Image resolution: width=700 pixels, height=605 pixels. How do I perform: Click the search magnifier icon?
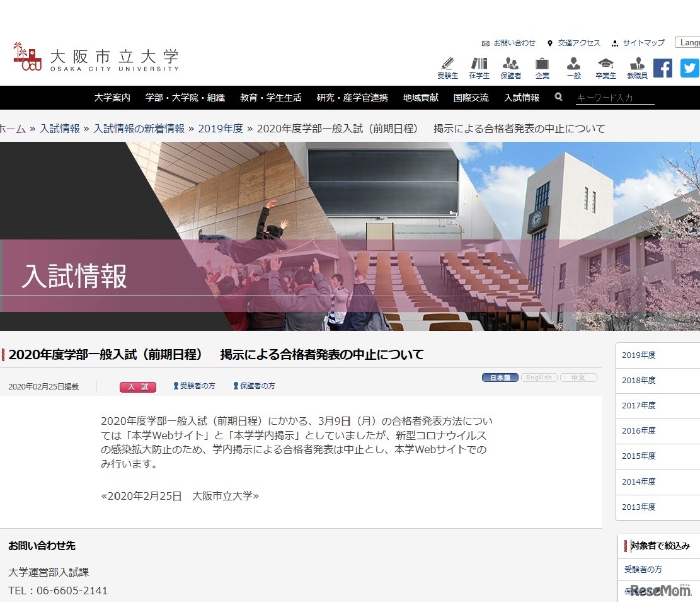tap(558, 98)
